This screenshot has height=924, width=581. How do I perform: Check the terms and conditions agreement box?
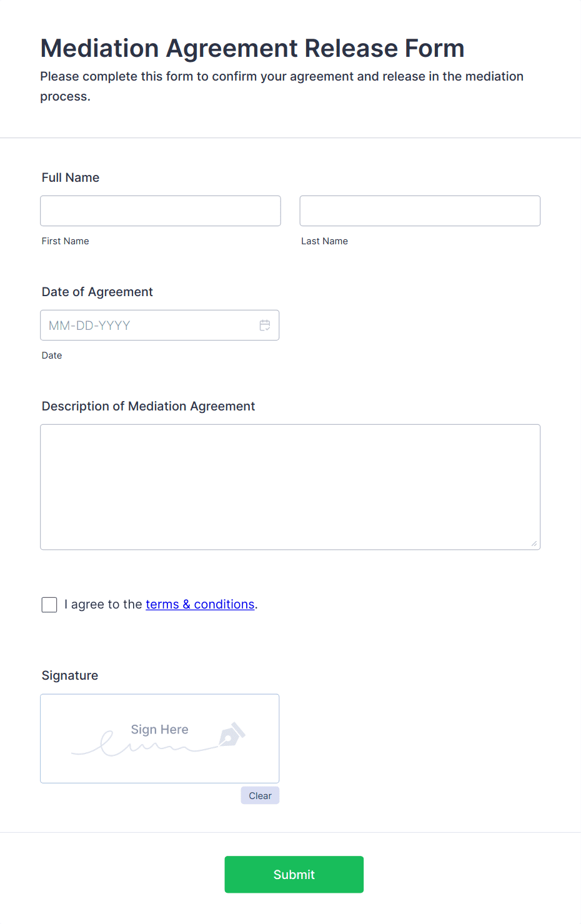point(49,604)
